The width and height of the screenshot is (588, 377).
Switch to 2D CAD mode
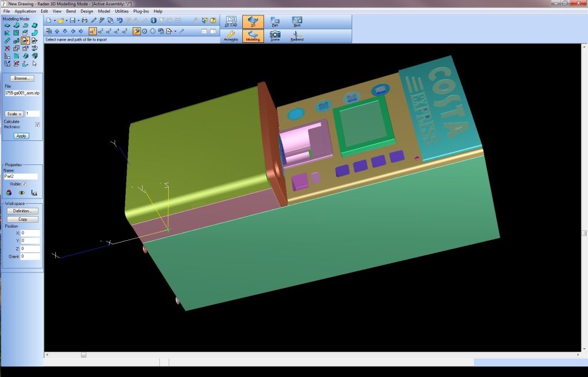coord(231,21)
